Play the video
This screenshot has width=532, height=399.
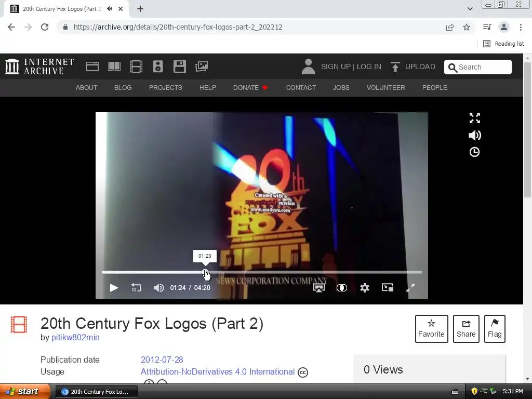[114, 288]
